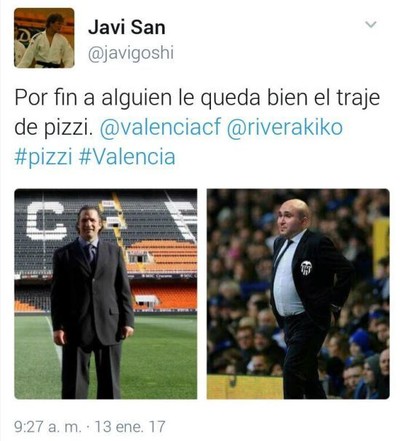Open the #Valencia hashtag
This screenshot has width=400, height=441.
(x=127, y=156)
